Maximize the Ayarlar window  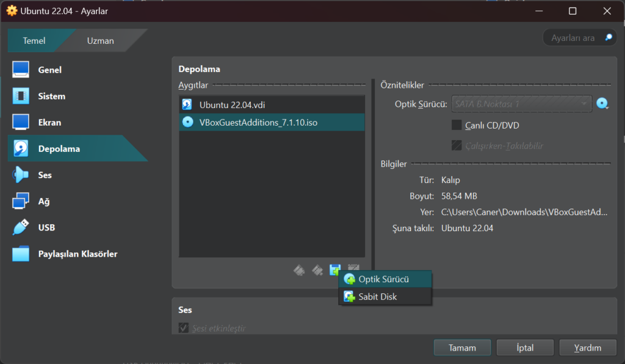pyautogui.click(x=573, y=11)
